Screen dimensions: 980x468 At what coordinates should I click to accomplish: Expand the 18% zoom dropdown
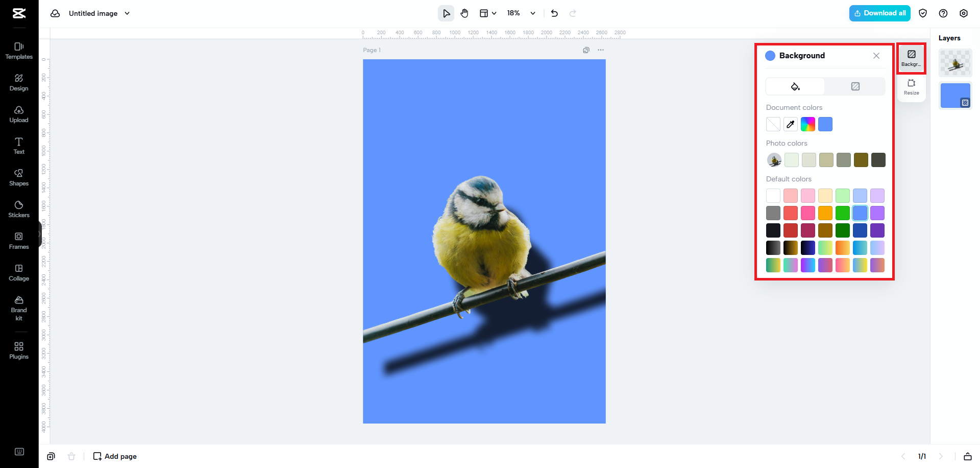click(x=532, y=13)
